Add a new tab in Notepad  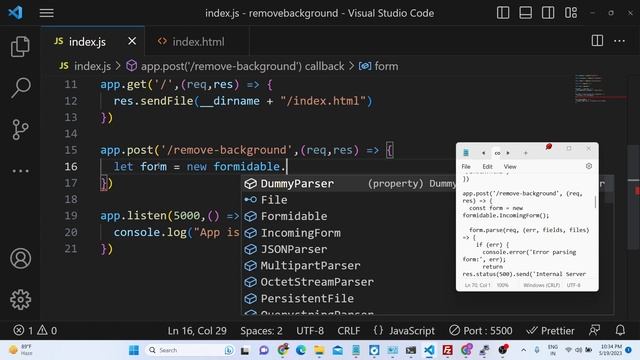526,153
